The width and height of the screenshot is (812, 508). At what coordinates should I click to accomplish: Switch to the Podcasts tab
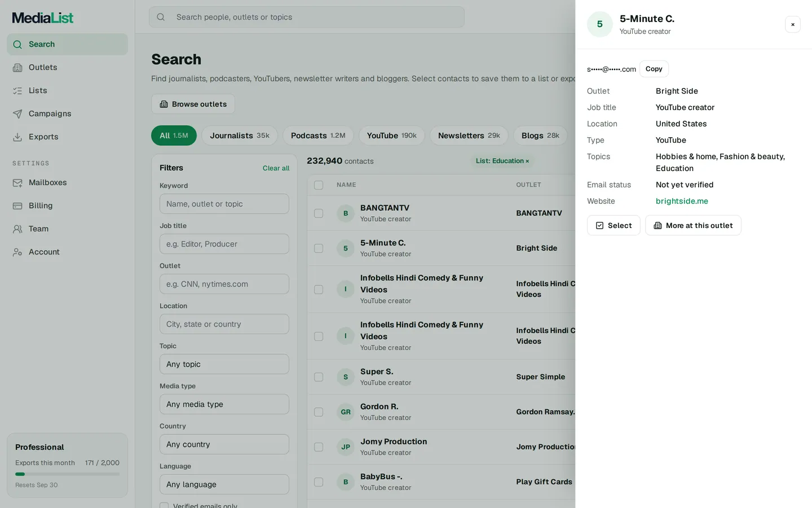[318, 135]
